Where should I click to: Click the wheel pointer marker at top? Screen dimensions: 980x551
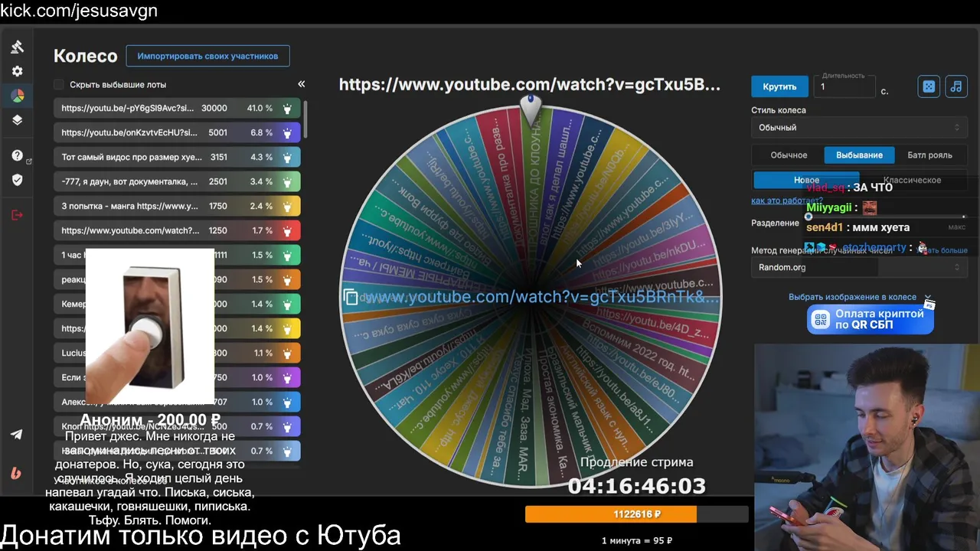click(531, 109)
